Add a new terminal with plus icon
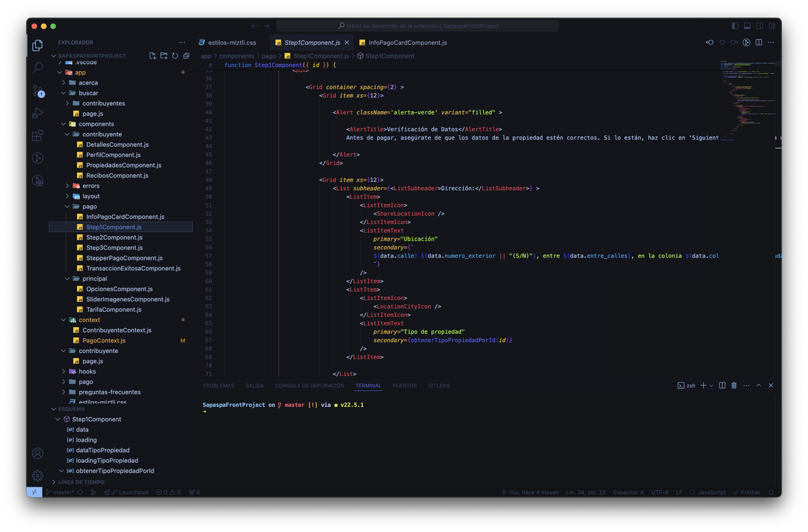 coord(704,386)
